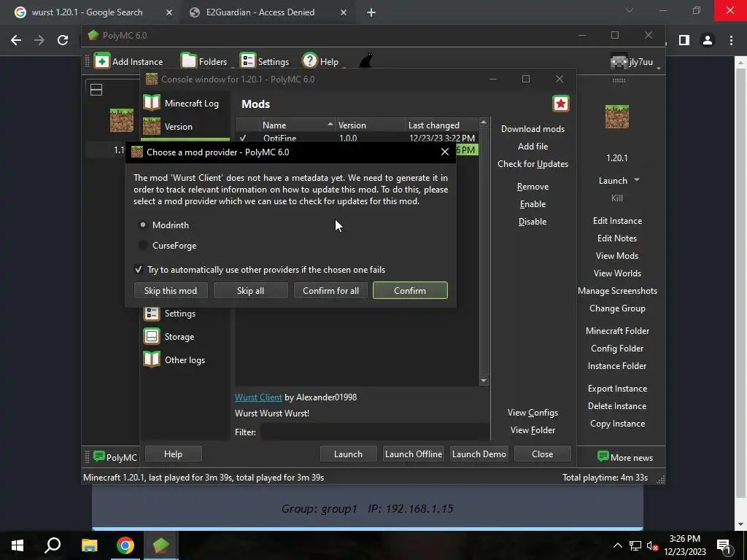Toggle automatically use other providers checkbox

[x=139, y=270]
